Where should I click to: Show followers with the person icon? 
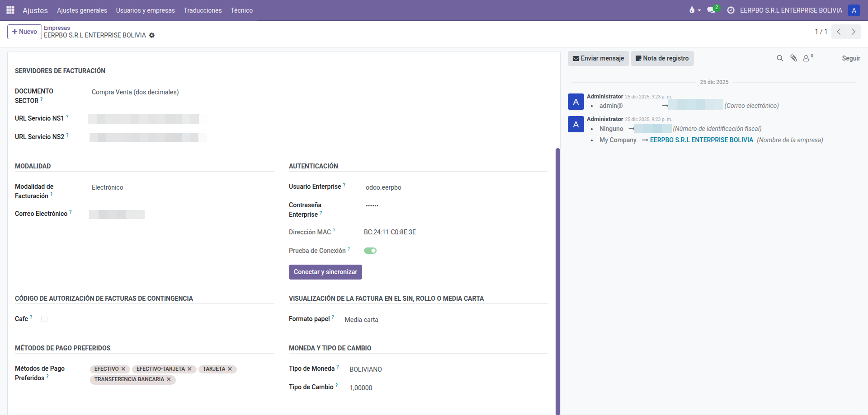click(806, 58)
